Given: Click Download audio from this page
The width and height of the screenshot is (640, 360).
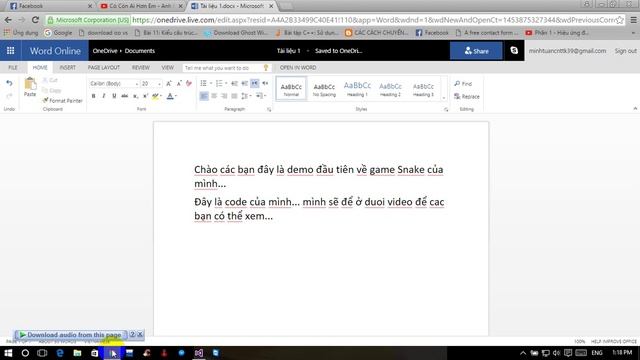Looking at the screenshot, I should point(70,335).
